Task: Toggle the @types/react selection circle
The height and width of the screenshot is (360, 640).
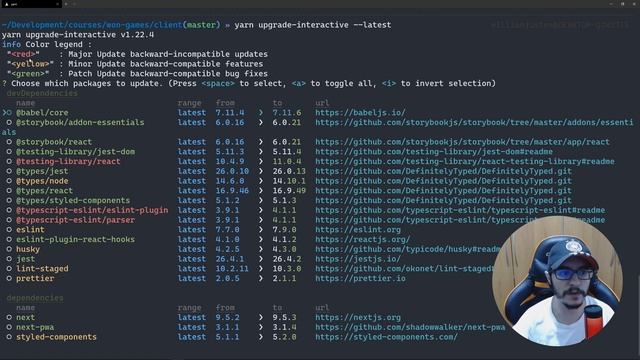Action: click(9, 191)
